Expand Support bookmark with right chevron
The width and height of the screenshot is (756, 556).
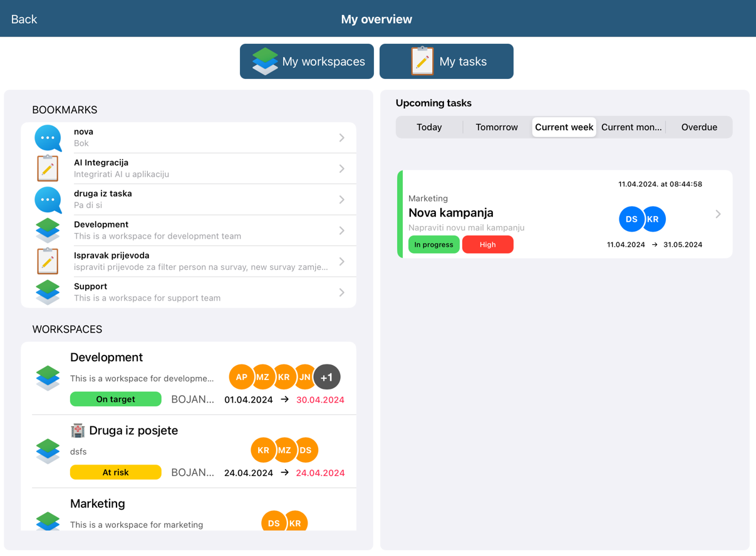[x=341, y=292]
